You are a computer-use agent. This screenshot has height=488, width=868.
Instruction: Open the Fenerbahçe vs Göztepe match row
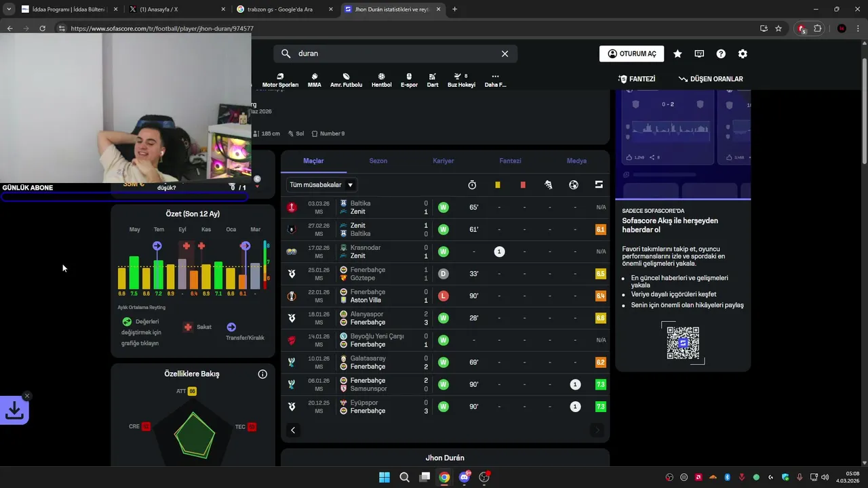click(x=446, y=274)
